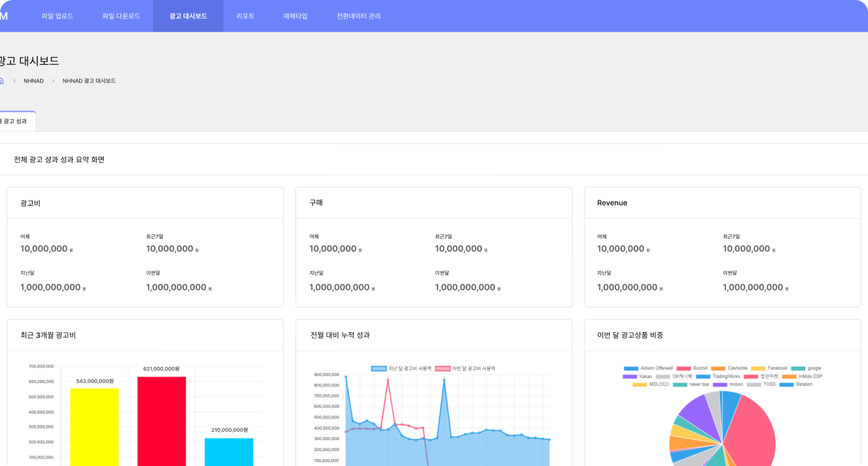Image resolution: width=868 pixels, height=466 pixels.
Task: Toggle Adison Offerwall in the pie legend
Action: [x=648, y=368]
